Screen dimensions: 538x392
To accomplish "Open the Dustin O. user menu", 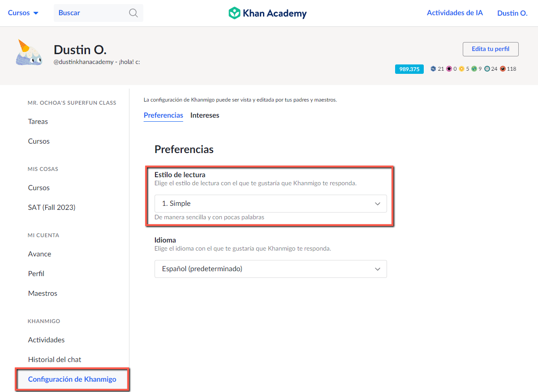I will [512, 13].
